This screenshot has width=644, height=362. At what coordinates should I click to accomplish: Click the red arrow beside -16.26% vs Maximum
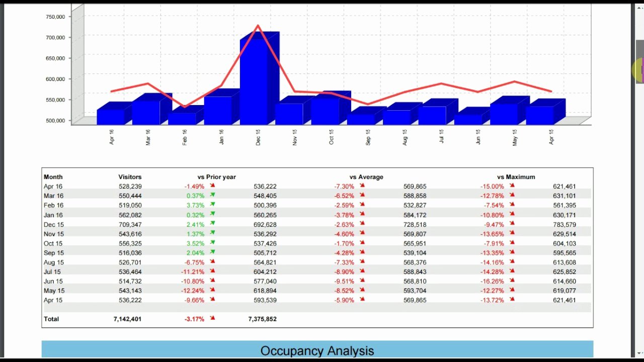coord(512,281)
